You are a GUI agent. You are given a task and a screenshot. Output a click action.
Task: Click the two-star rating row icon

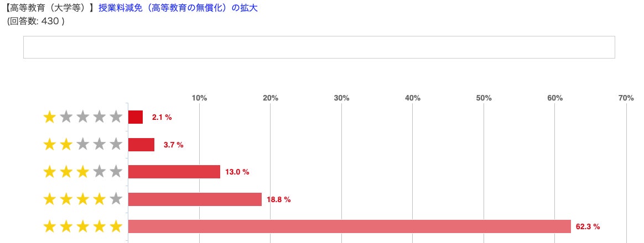click(x=82, y=145)
